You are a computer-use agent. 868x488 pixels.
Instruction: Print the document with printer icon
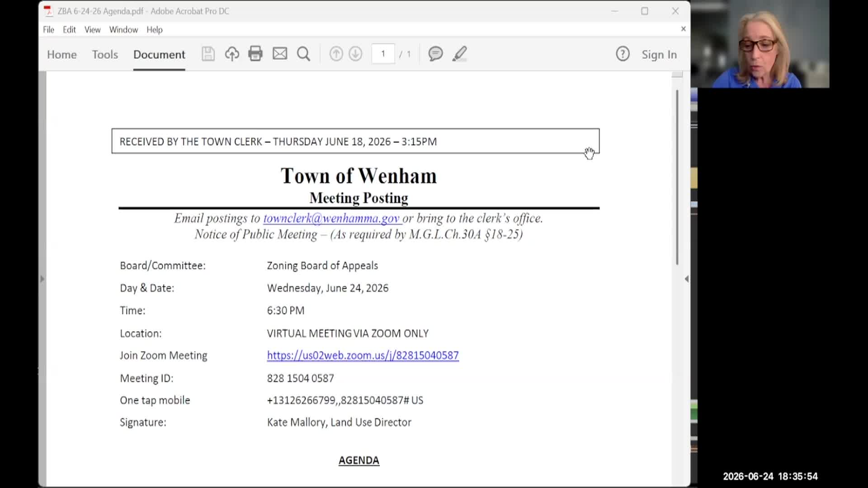pyautogui.click(x=255, y=54)
